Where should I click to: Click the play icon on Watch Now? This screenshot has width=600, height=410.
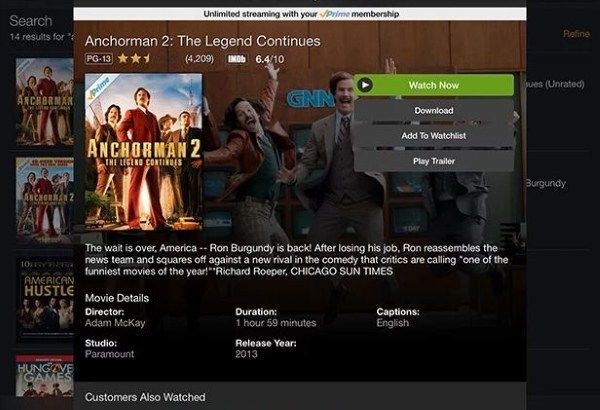click(365, 85)
